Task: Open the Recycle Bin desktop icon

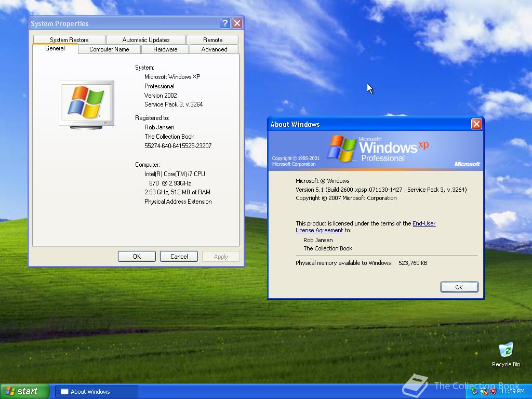Action: pos(506,352)
